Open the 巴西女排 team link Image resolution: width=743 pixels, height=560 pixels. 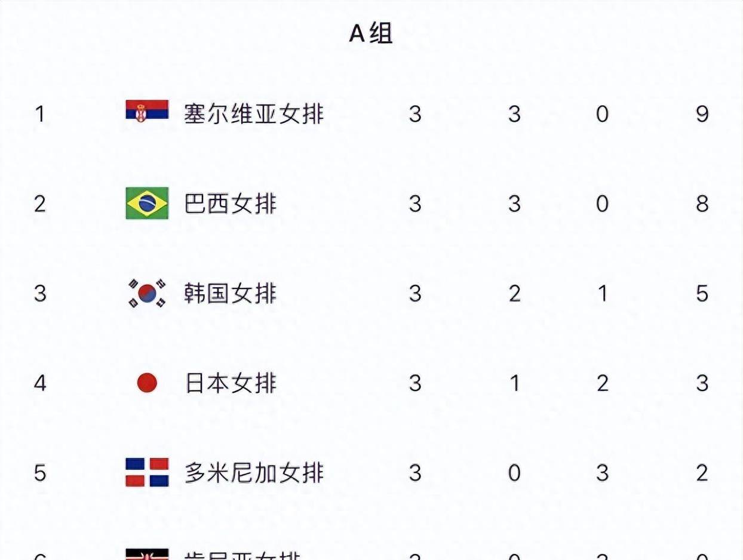pyautogui.click(x=231, y=204)
